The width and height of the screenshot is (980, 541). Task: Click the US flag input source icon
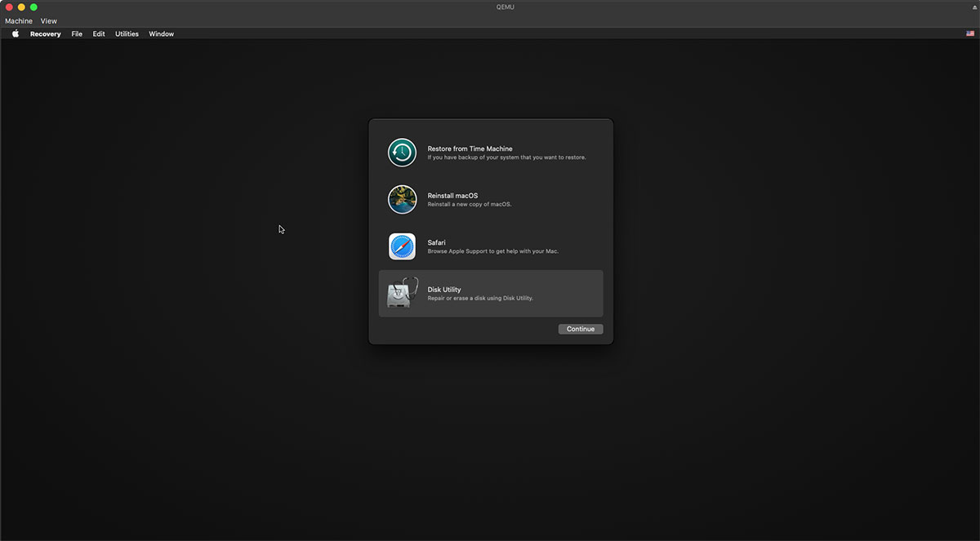970,34
